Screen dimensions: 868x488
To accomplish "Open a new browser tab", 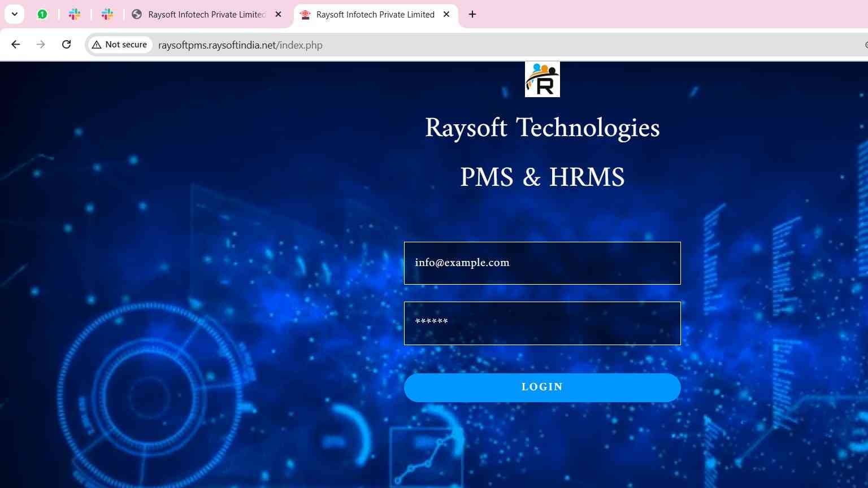I will [472, 14].
